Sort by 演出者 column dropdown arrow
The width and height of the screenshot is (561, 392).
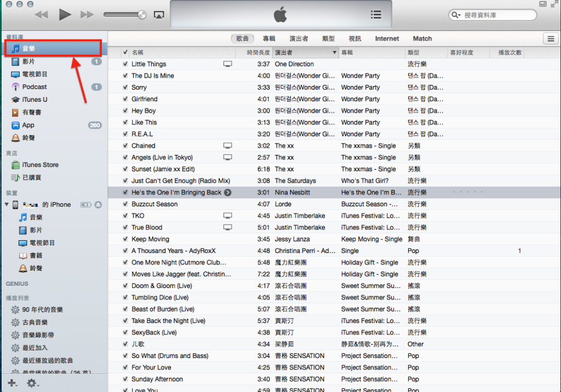334,53
